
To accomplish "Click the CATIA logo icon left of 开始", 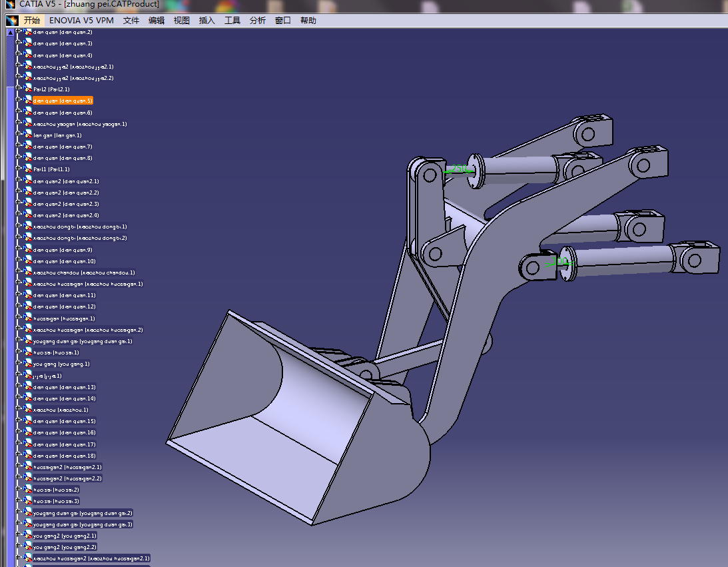I will click(11, 20).
